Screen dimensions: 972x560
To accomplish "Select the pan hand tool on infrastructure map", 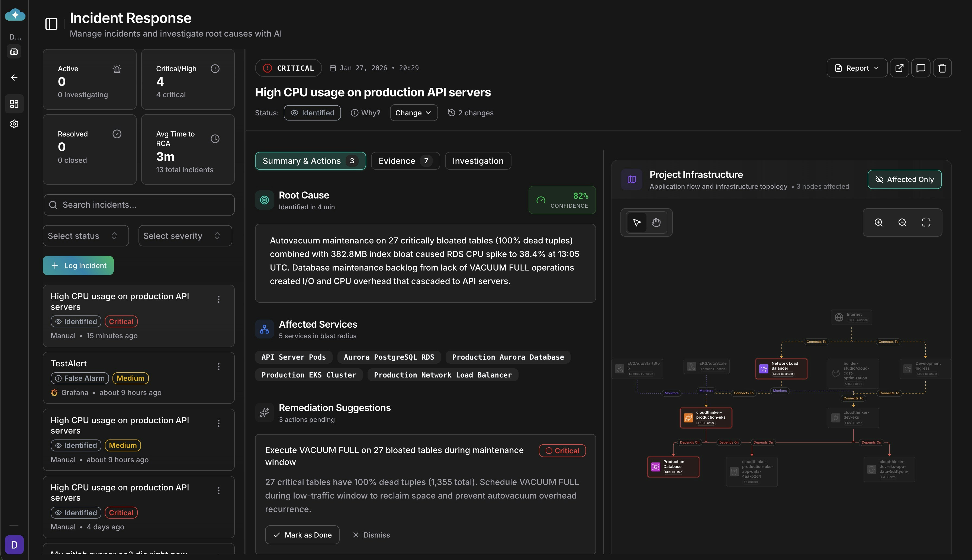I will (x=656, y=222).
